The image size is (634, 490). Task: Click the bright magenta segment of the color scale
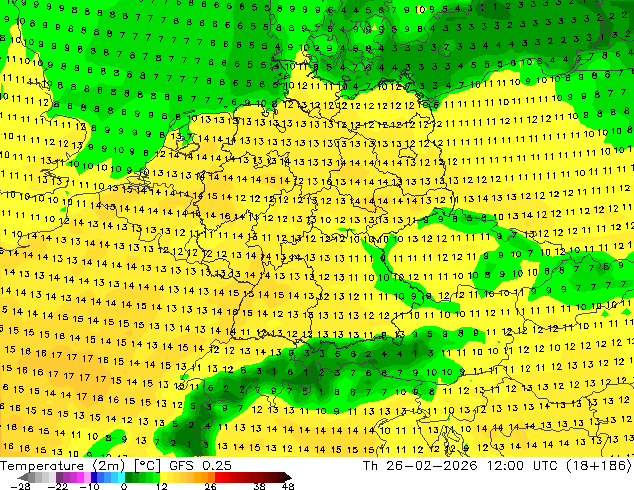click(x=80, y=477)
